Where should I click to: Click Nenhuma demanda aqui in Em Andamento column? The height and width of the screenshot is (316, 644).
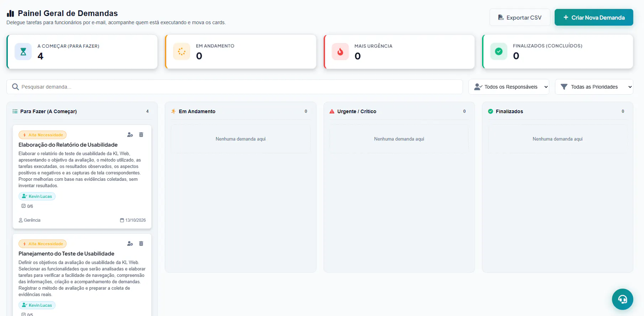point(241,139)
